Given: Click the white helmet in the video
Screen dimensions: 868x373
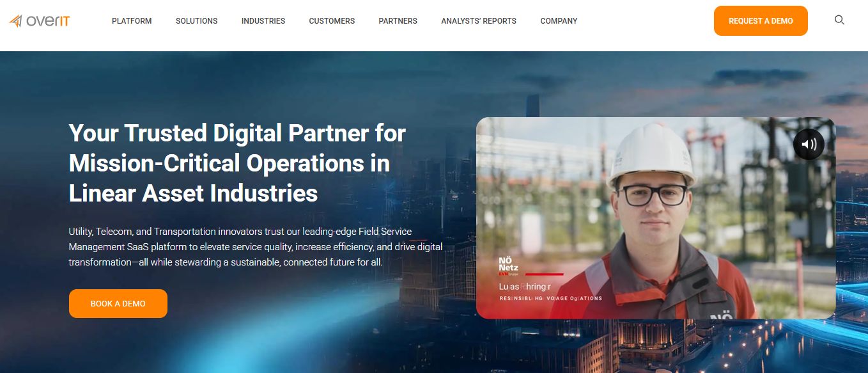Looking at the screenshot, I should 651,155.
